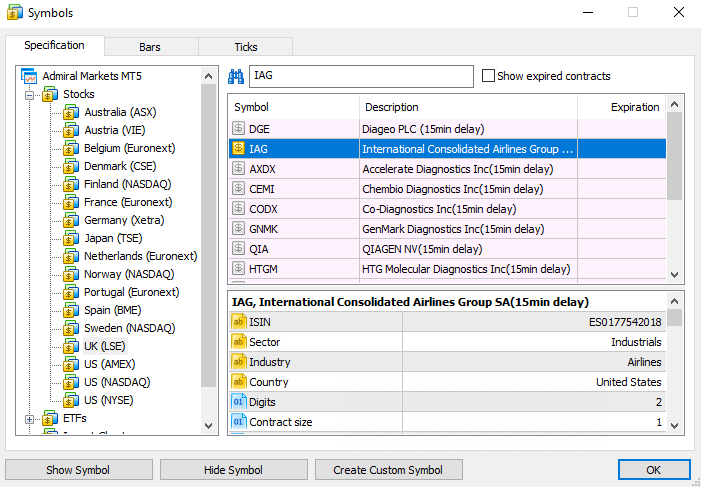Image resolution: width=701 pixels, height=487 pixels.
Task: Click the Show Symbol button
Action: [x=79, y=470]
